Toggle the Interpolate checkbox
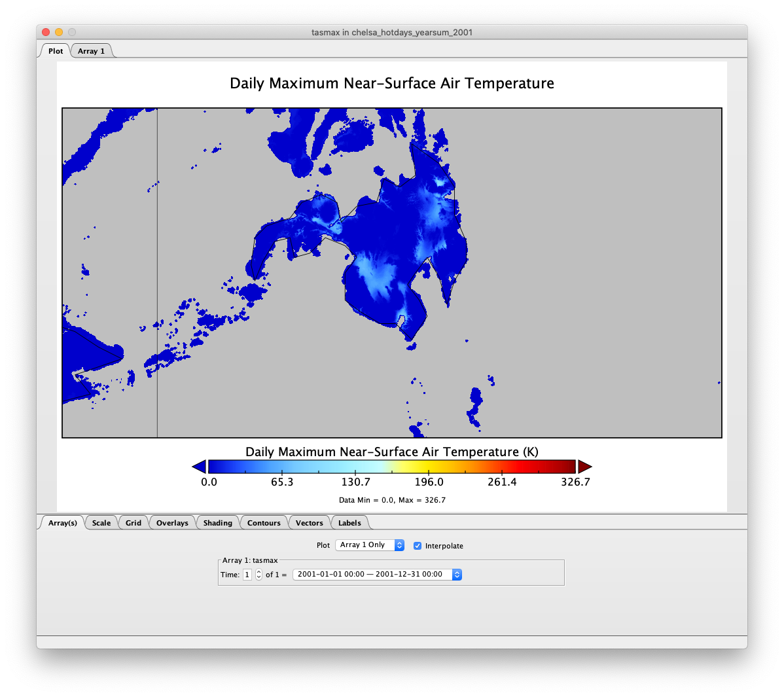Screen dimensions: 784x697 (418, 546)
